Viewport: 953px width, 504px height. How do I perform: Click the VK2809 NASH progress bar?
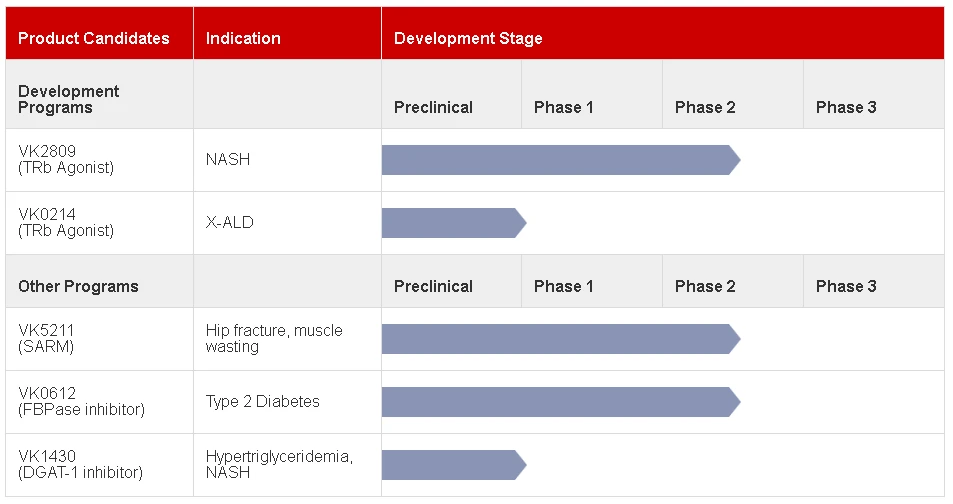click(560, 160)
